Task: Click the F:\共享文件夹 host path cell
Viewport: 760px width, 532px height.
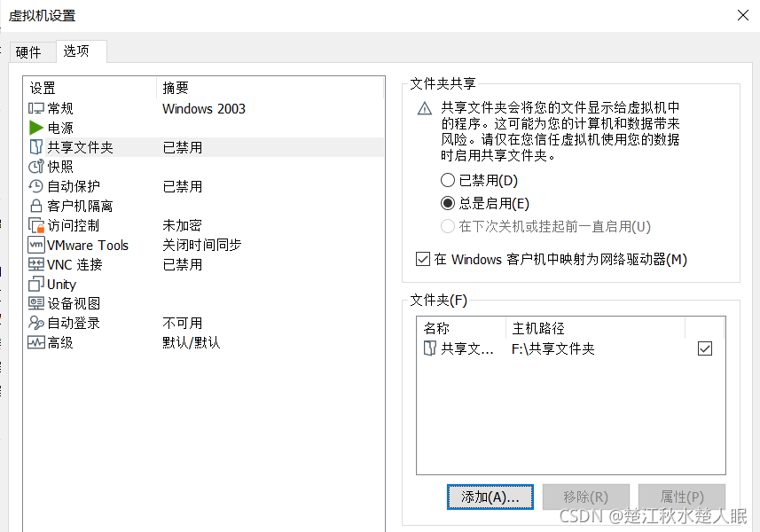Action: [x=553, y=348]
